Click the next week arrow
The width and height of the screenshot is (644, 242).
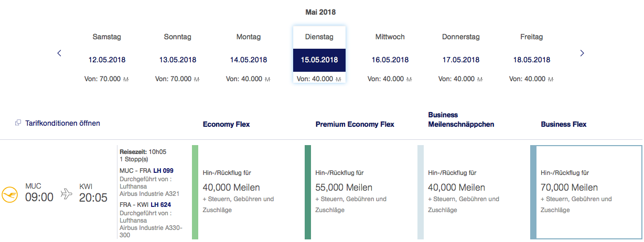point(582,53)
